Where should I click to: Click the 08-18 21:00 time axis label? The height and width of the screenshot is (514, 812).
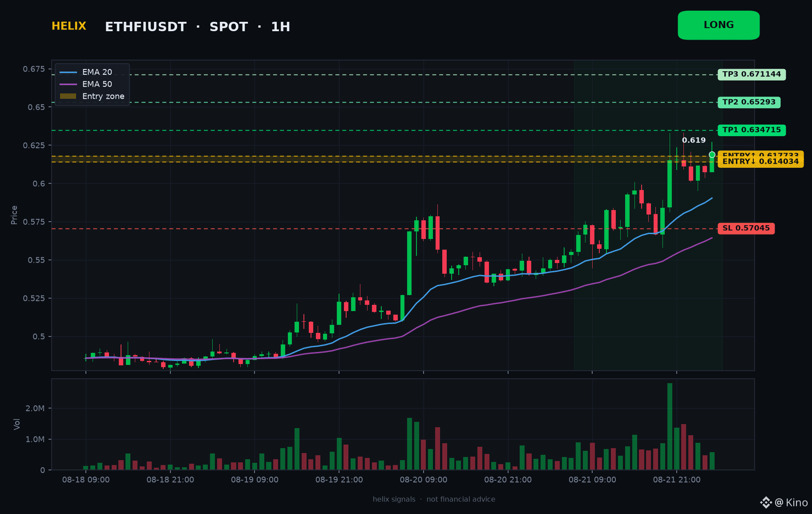tap(170, 480)
